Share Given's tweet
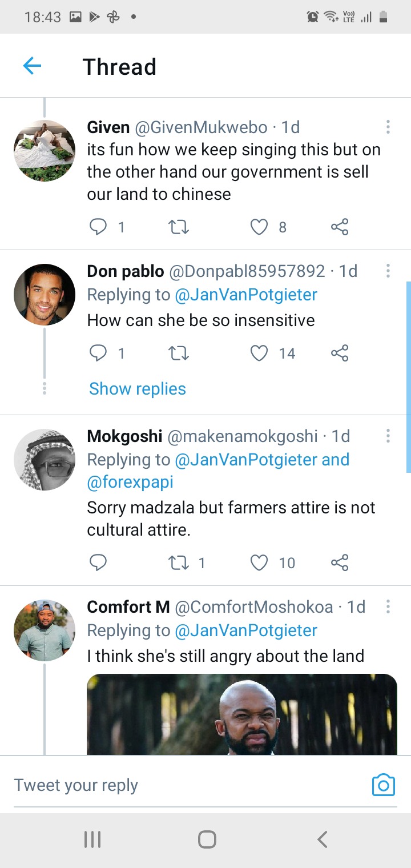This screenshot has height=868, width=411. click(x=340, y=227)
